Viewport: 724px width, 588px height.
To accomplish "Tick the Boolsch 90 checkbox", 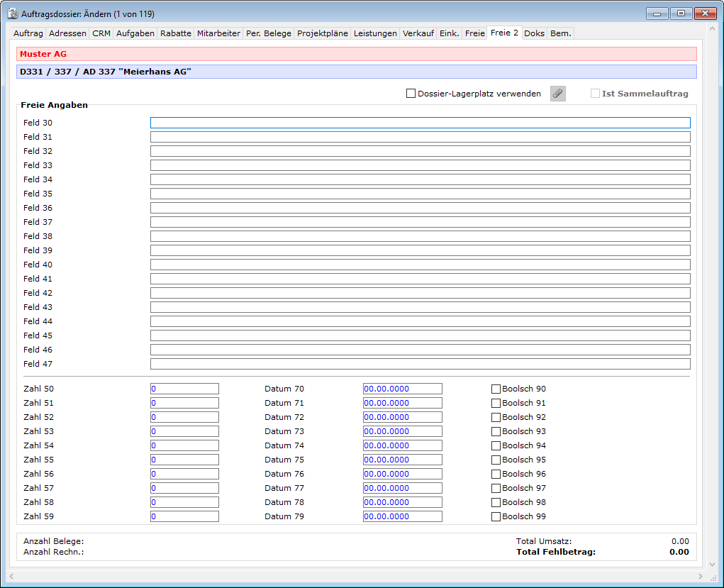I will [x=496, y=389].
